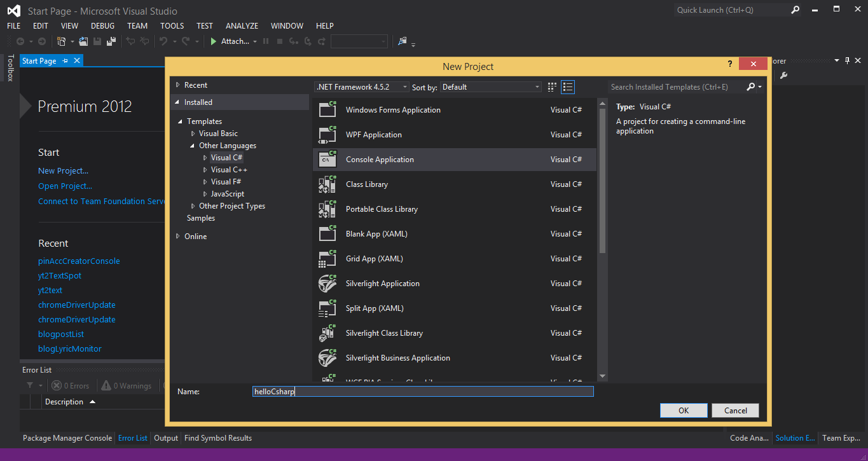Click the Open Project... link
Image resolution: width=868 pixels, height=461 pixels.
point(65,186)
